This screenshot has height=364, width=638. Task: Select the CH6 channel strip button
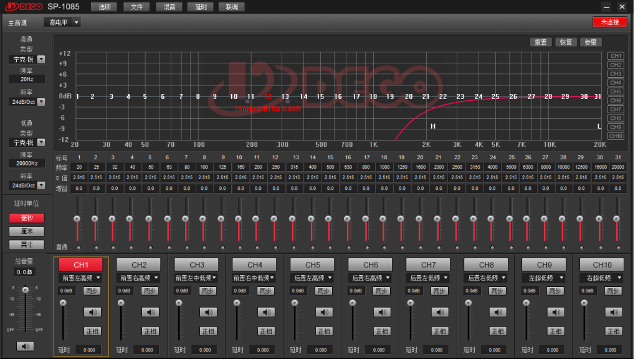pyautogui.click(x=371, y=265)
